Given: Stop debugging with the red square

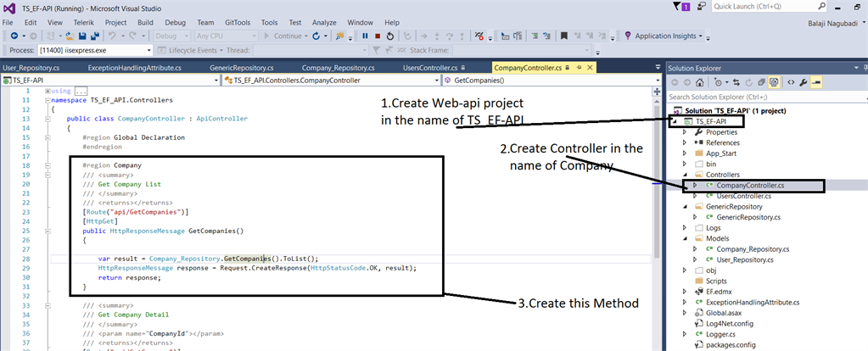Looking at the screenshot, I should pos(377,36).
